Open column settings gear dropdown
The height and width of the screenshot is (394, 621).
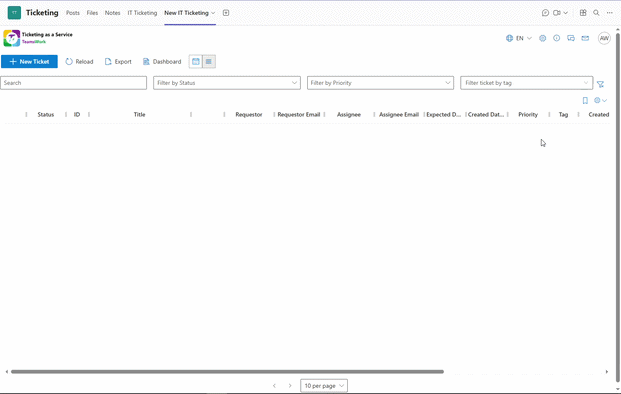600,101
